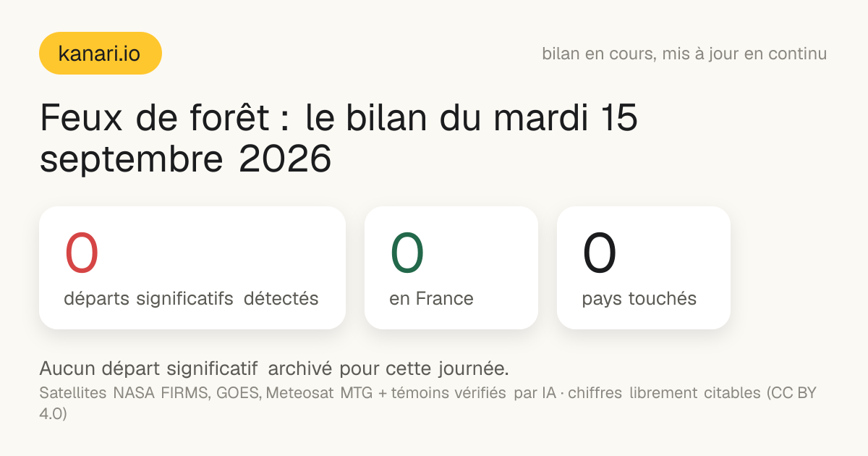
Task: Click the word "Satellites" in the sources line
Action: click(72, 394)
